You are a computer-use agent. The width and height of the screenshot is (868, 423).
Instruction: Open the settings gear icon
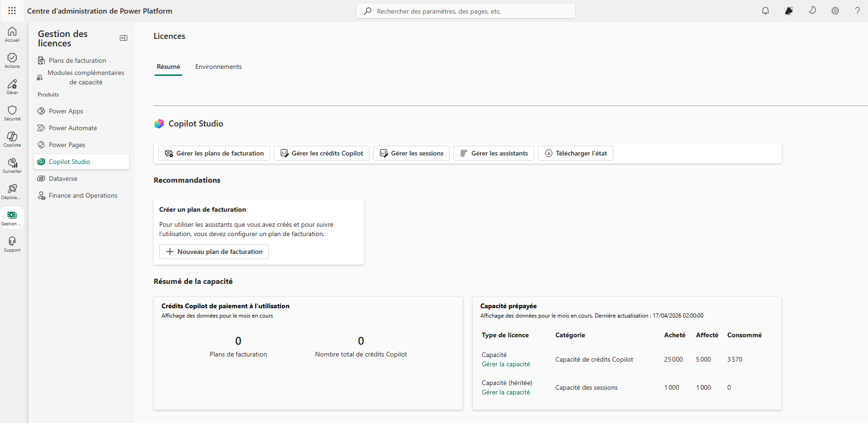(835, 11)
